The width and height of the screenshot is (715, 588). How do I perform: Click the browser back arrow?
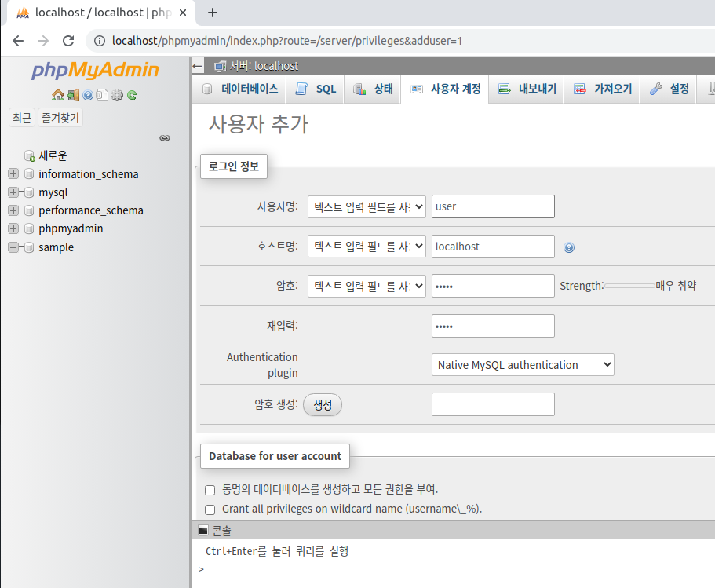click(x=18, y=41)
